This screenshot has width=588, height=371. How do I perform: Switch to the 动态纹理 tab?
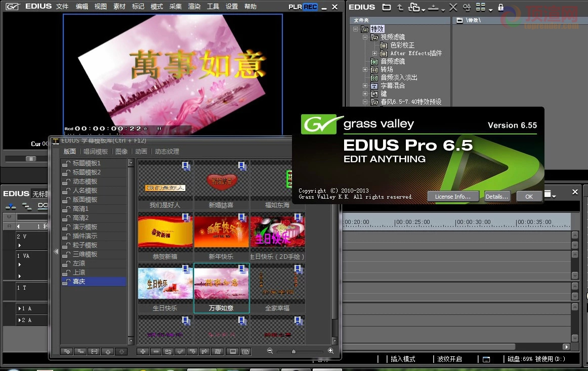(x=167, y=152)
